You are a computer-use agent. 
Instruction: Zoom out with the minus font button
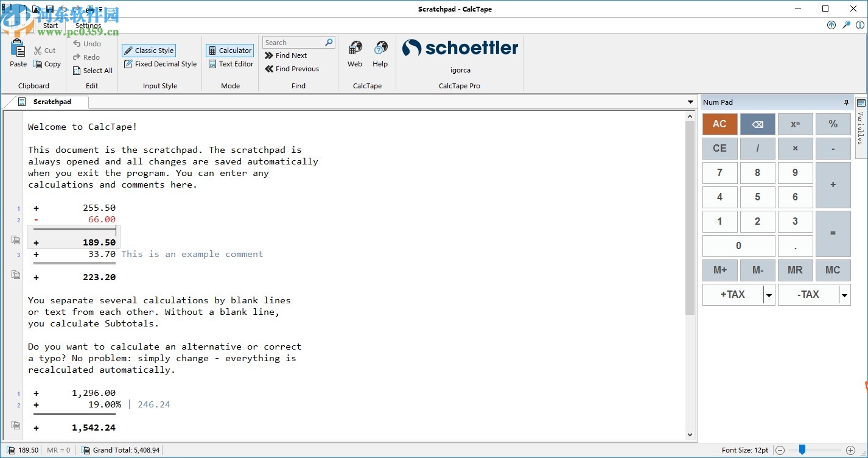tap(780, 450)
